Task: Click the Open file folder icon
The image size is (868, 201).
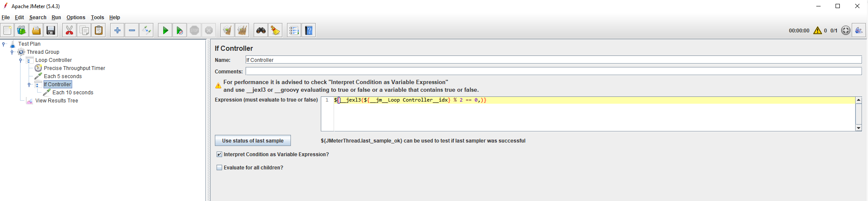Action: 36,30
